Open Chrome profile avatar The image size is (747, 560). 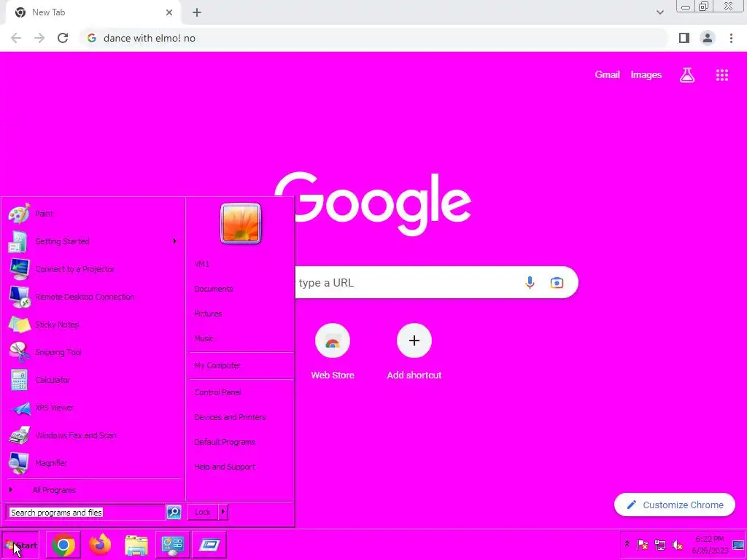coord(708,38)
